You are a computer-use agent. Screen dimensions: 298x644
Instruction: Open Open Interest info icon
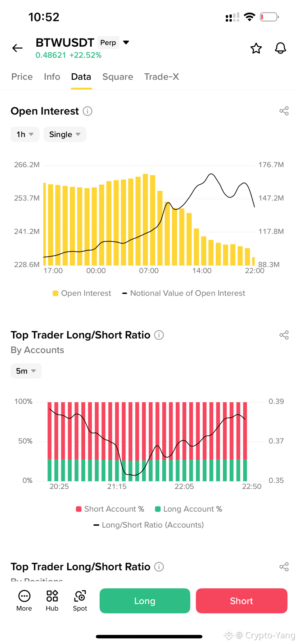point(87,111)
